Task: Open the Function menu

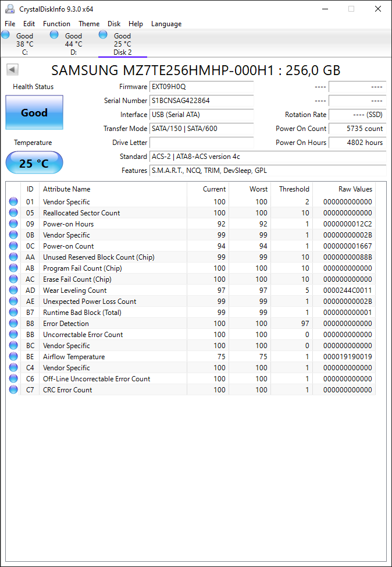Action: point(57,24)
